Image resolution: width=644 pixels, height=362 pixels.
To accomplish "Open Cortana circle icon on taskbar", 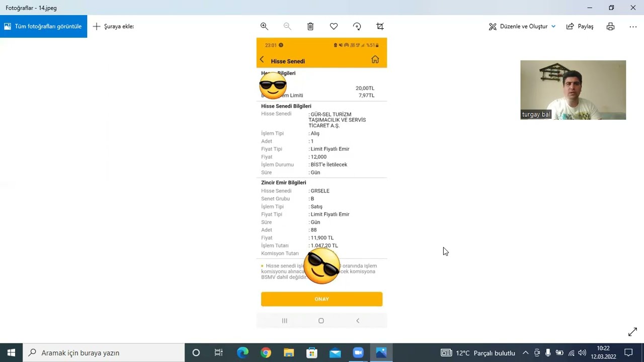I will [196, 352].
